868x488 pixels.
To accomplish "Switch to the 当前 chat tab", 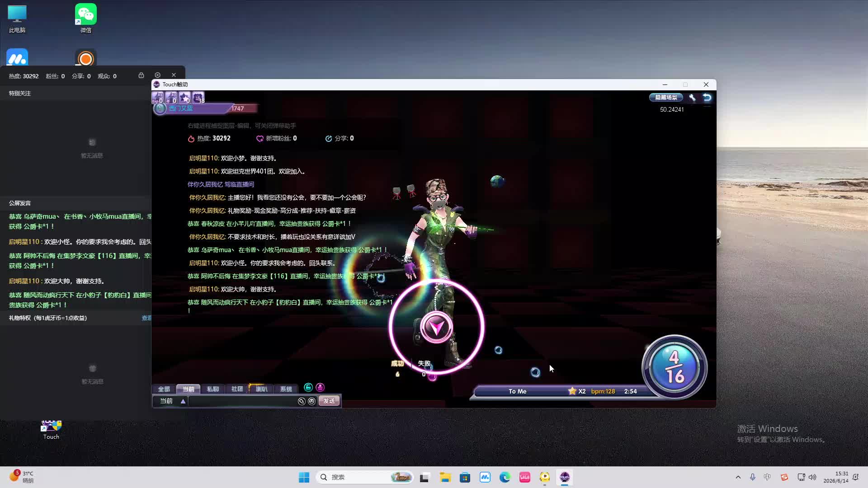I will click(188, 389).
